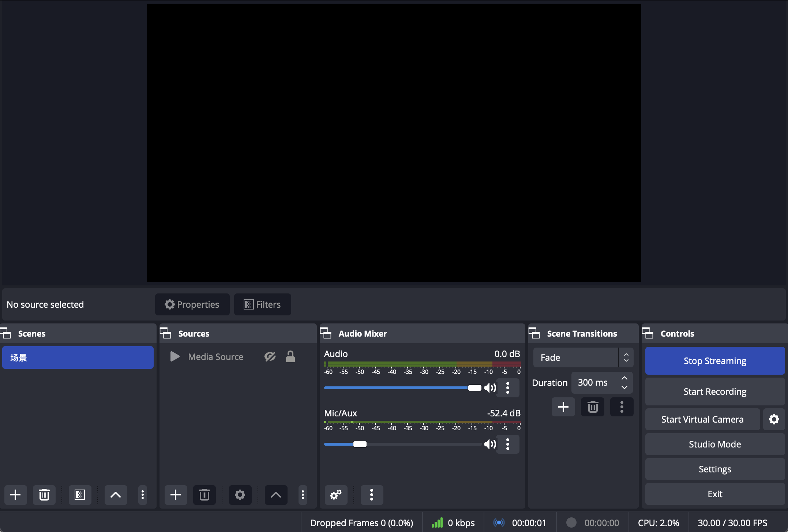Open Audio channel three-dot options menu
Screen dimensions: 788x532
(x=508, y=388)
